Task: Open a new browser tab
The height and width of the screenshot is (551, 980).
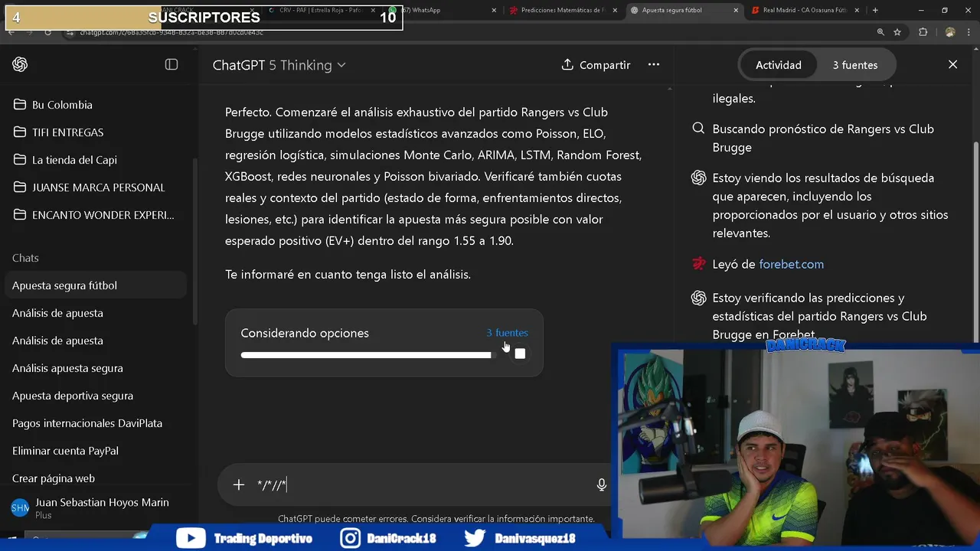Action: tap(875, 10)
